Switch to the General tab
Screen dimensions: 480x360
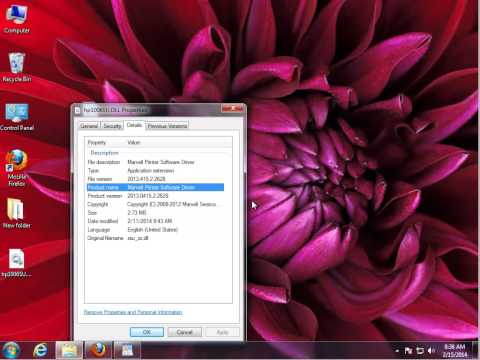(89, 126)
